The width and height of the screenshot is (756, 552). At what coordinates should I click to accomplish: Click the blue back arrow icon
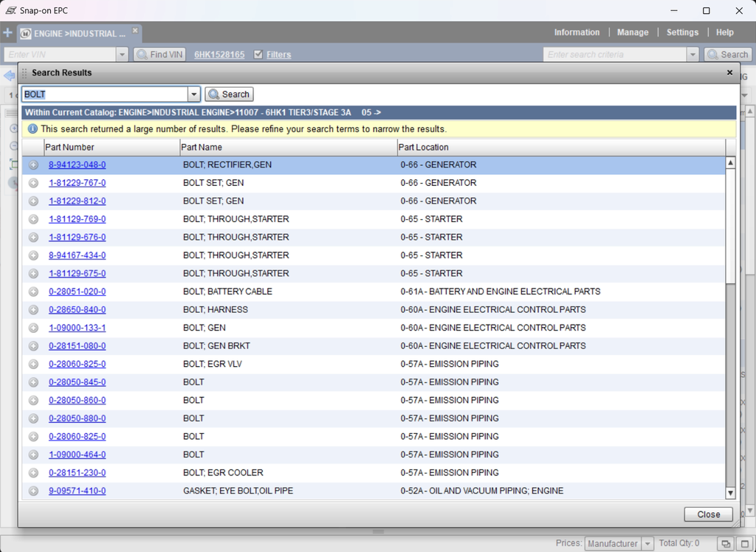coord(9,76)
